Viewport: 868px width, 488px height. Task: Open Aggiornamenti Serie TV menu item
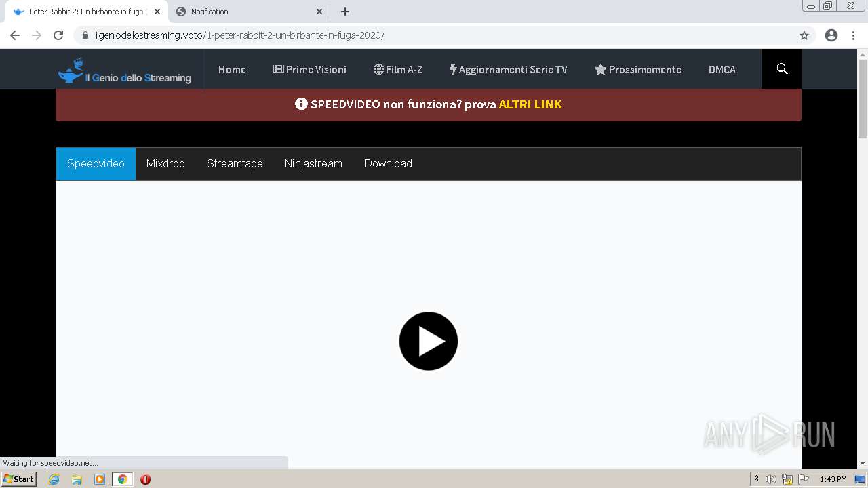pyautogui.click(x=509, y=69)
